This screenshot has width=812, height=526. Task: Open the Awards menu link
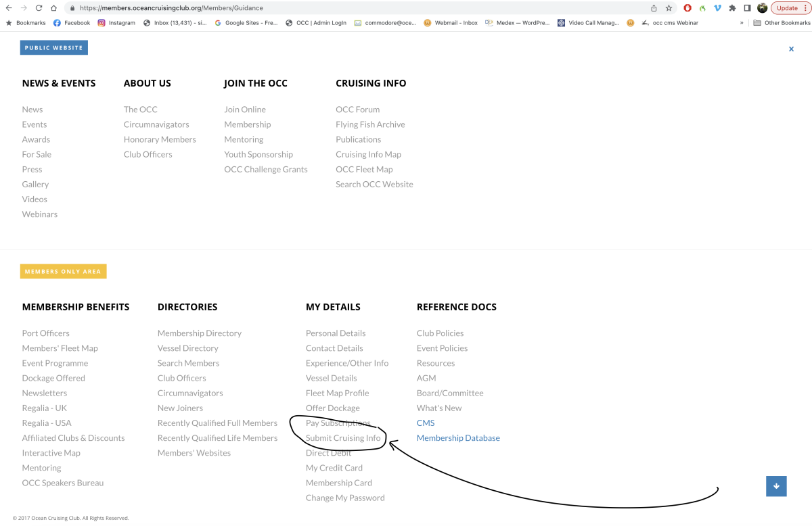click(x=36, y=139)
